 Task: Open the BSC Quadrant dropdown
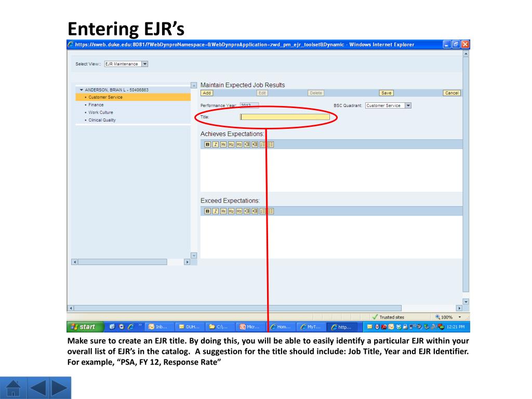408,105
